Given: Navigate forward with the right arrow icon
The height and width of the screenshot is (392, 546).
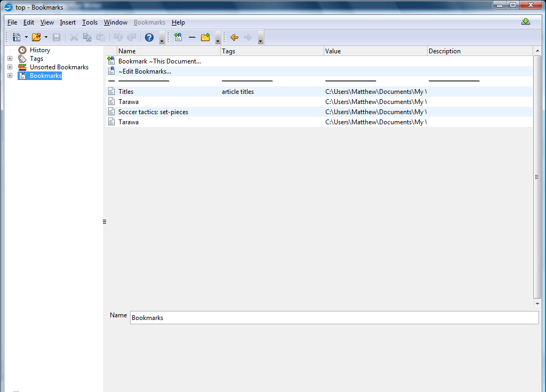Looking at the screenshot, I should tap(247, 37).
